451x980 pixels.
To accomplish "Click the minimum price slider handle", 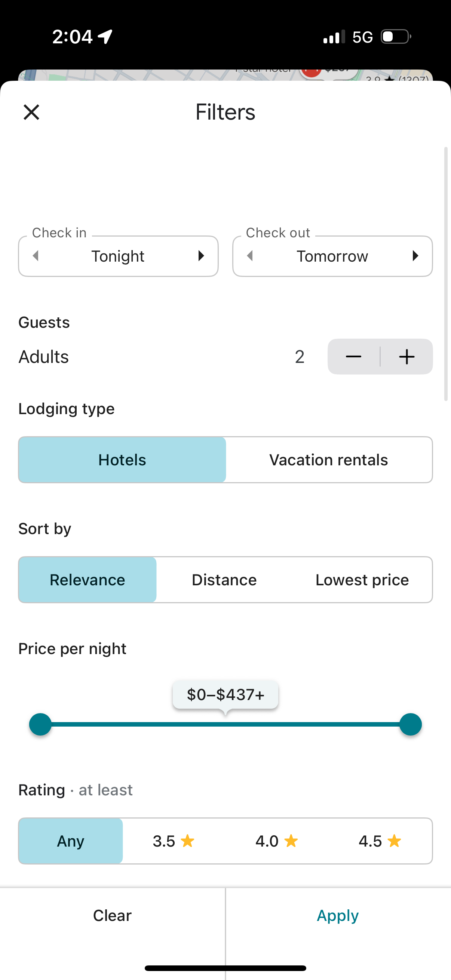I will [40, 724].
